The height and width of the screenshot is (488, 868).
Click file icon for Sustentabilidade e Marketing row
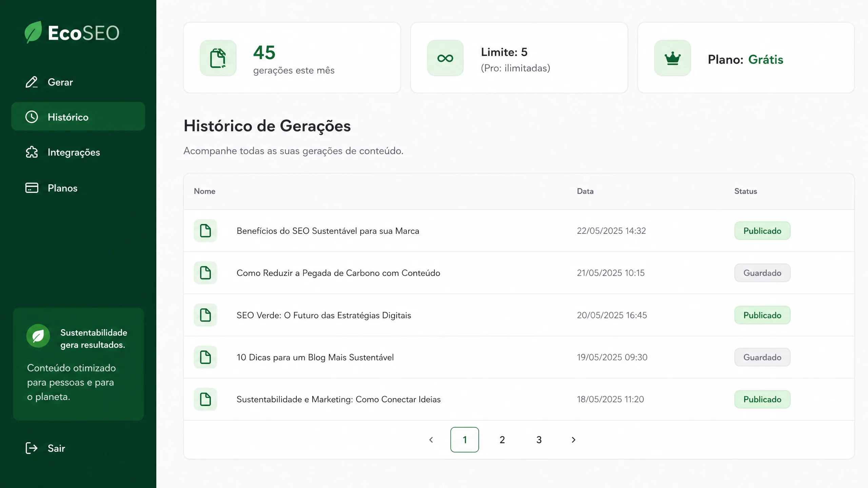205,399
